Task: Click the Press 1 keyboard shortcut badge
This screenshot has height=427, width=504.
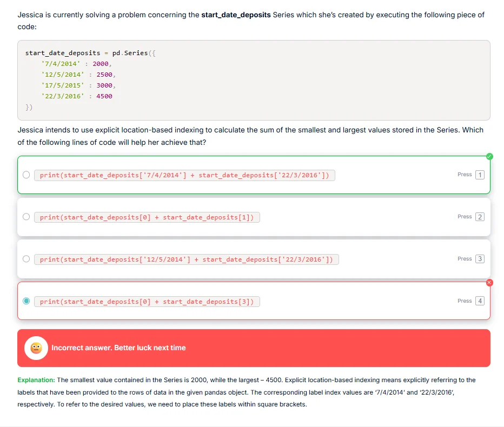Action: [480, 175]
